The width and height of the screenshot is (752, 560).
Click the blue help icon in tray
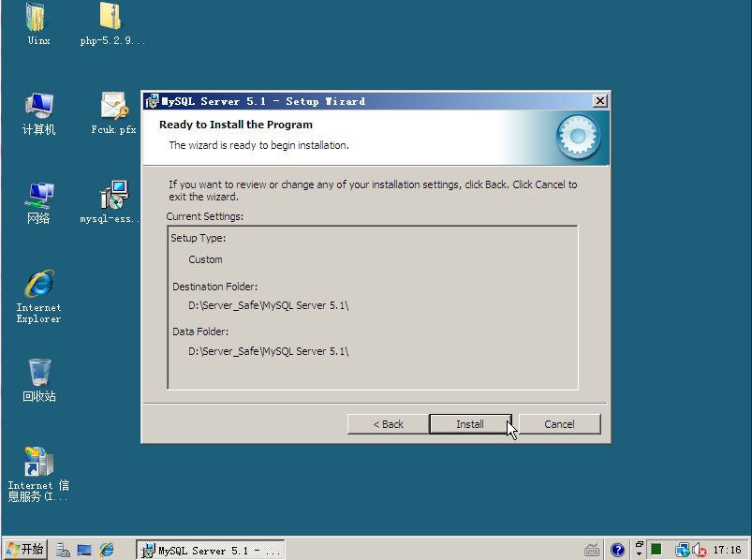618,550
